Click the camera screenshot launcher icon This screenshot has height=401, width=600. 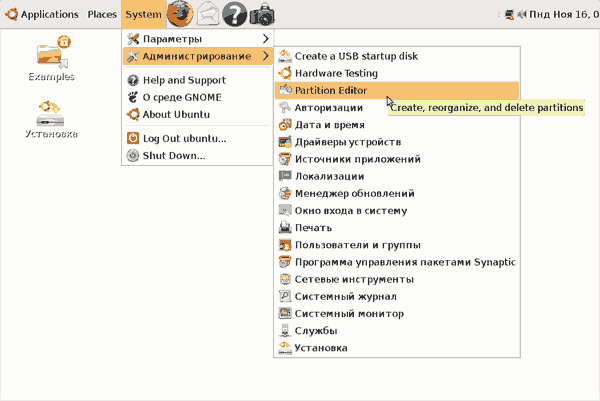click(x=262, y=14)
